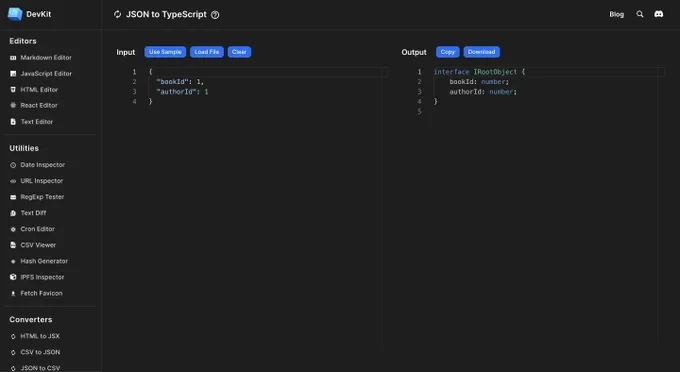
Task: Click the authorId: number; output line
Action: point(483,91)
